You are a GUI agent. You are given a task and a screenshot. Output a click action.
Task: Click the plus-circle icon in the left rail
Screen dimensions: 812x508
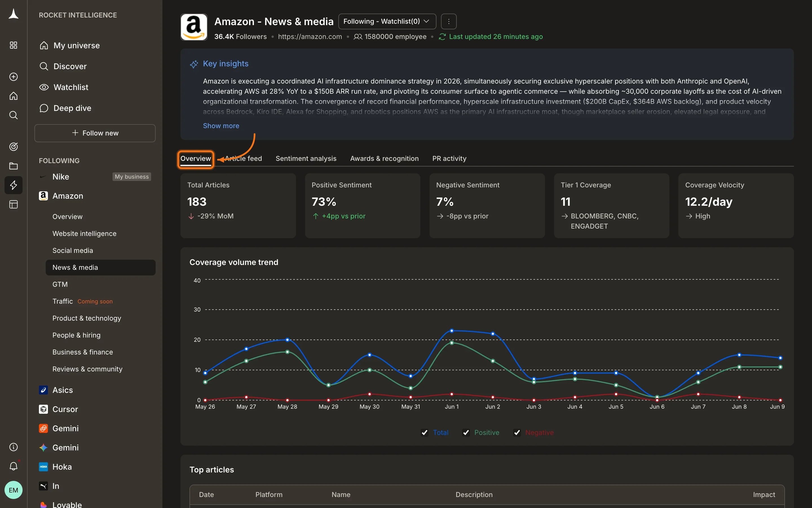pyautogui.click(x=14, y=76)
